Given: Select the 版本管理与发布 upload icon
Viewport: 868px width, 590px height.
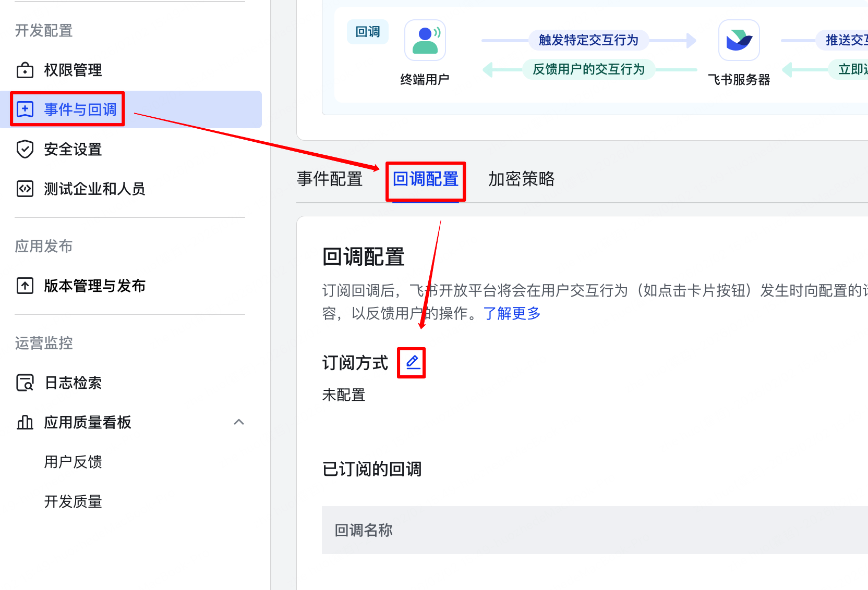Looking at the screenshot, I should coord(25,286).
